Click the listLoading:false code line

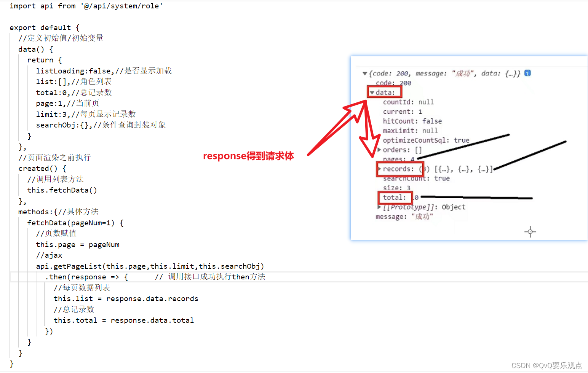pos(104,71)
